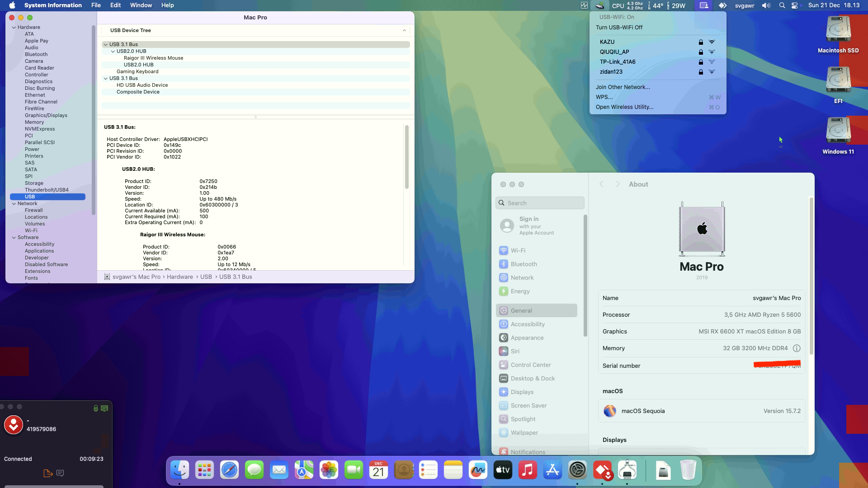Open Desktop & Dock settings
The height and width of the screenshot is (488, 868).
pos(537,378)
